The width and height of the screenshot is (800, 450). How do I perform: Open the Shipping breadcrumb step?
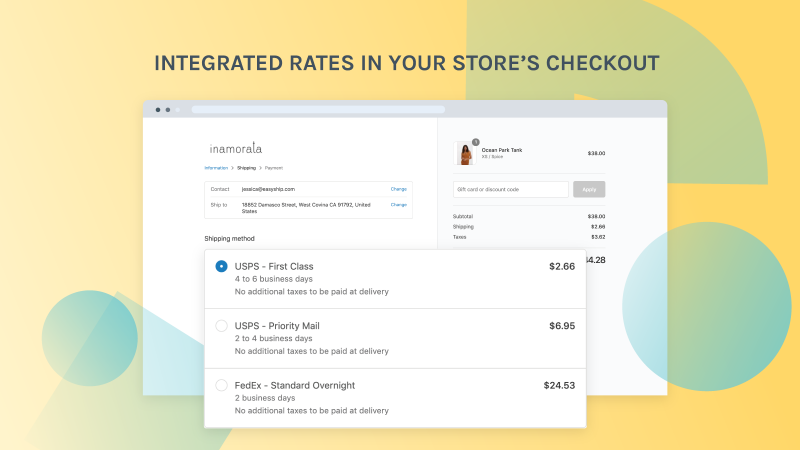(x=246, y=168)
